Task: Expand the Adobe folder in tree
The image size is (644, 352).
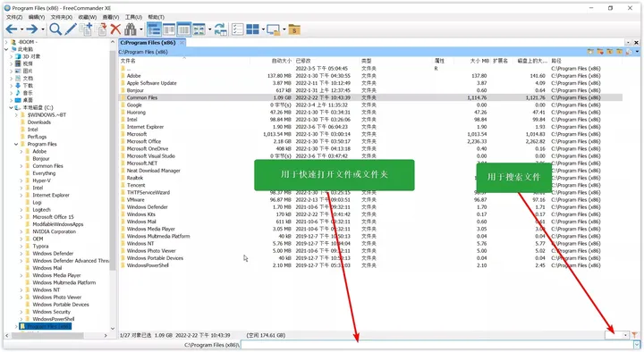Action: coord(21,151)
